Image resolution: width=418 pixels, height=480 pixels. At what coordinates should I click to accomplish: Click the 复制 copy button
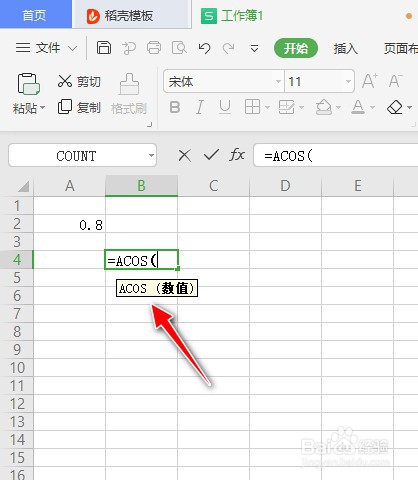(x=79, y=107)
